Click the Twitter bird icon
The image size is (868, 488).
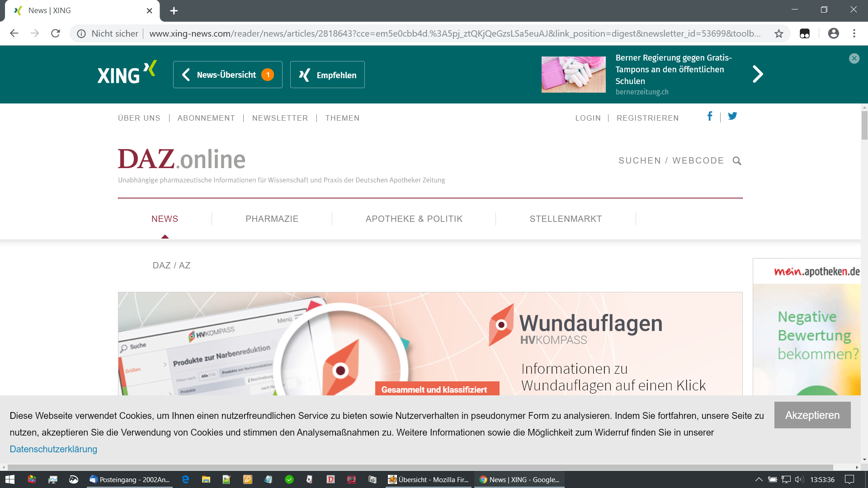(732, 116)
